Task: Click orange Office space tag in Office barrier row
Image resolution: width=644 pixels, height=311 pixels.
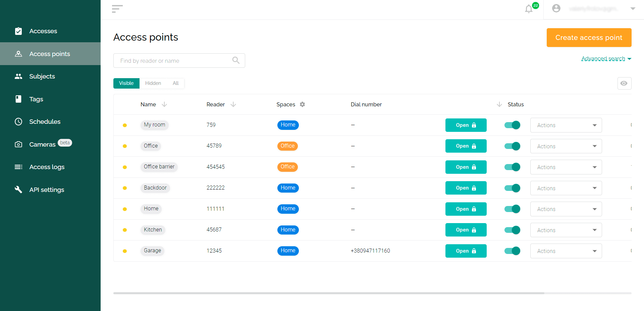Action: 287,167
